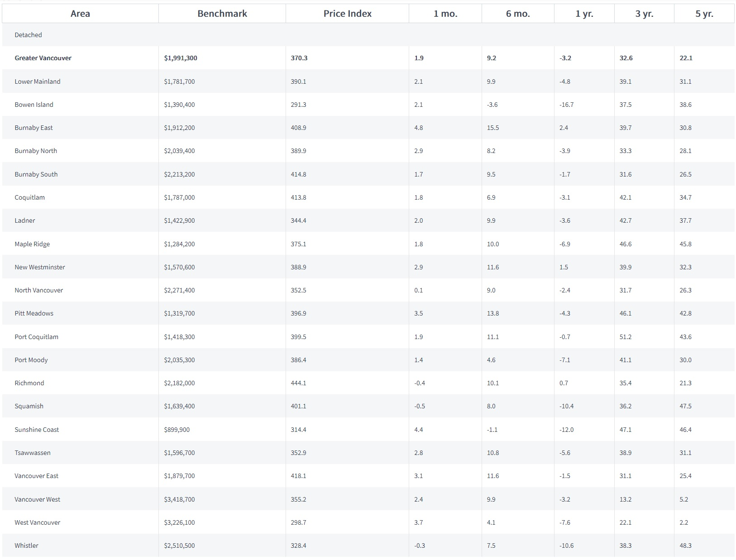Viewport: 736px width, 560px height.
Task: Click the Greater Vancouver area name
Action: [x=43, y=58]
